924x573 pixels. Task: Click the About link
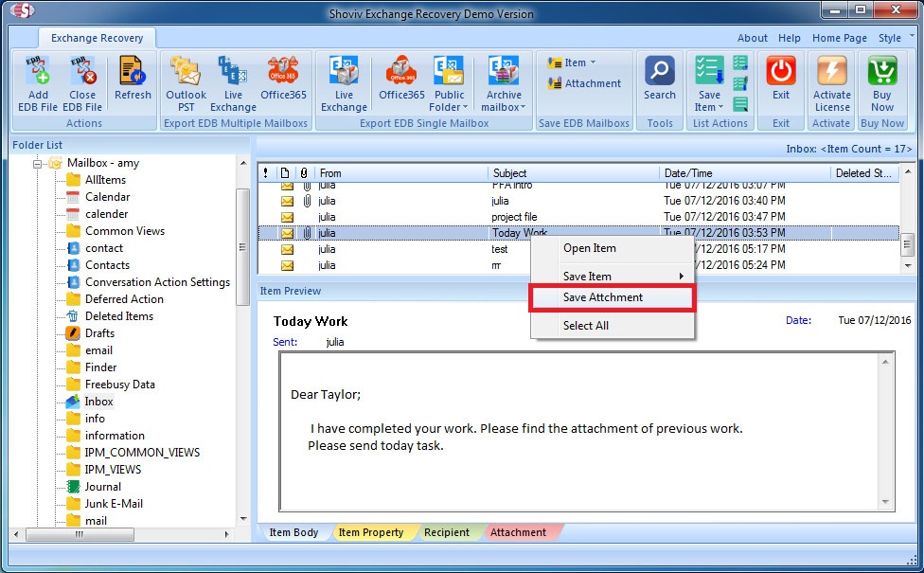(x=753, y=38)
